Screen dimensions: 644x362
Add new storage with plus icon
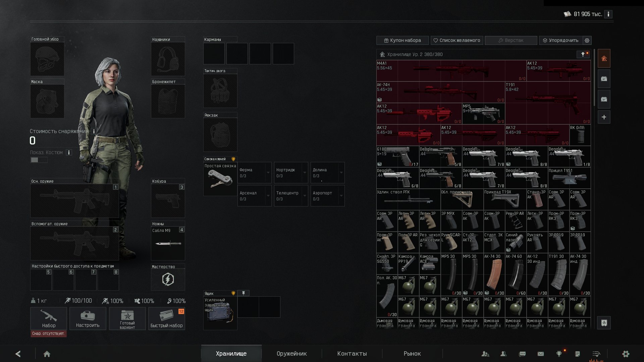coord(604,117)
